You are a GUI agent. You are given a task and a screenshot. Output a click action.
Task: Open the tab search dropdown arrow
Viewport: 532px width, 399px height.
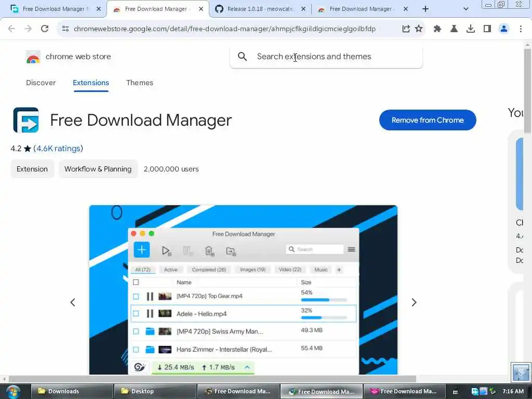click(466, 9)
